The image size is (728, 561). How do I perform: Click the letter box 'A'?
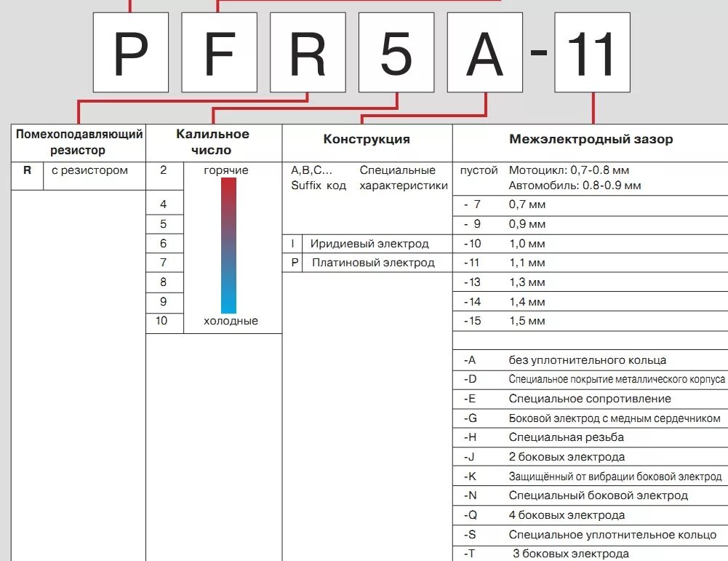484,52
